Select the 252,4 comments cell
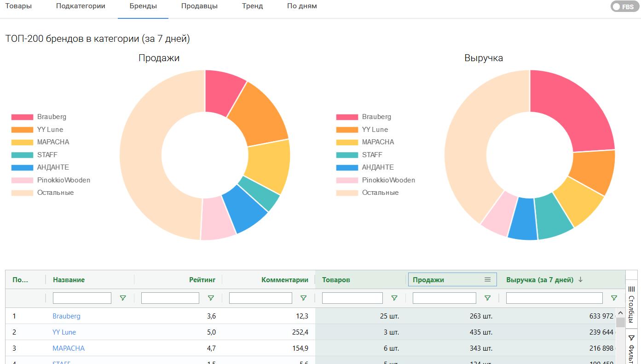641x364 pixels. (268, 332)
